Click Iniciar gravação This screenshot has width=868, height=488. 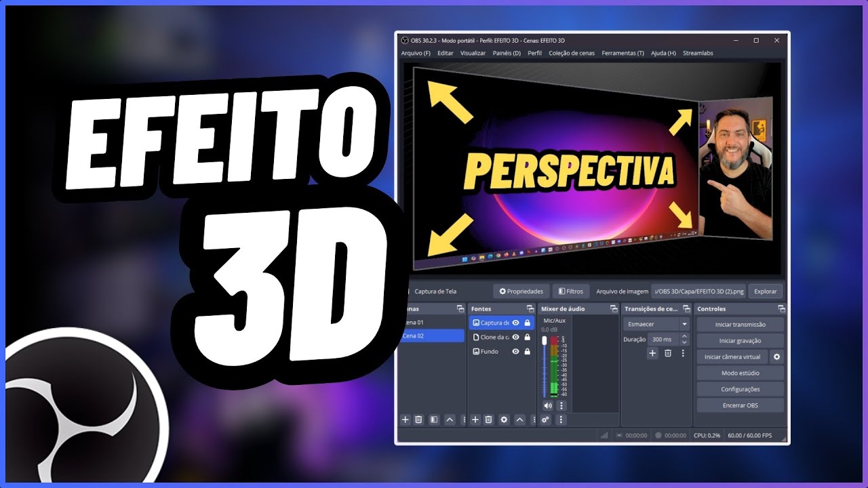pos(740,341)
